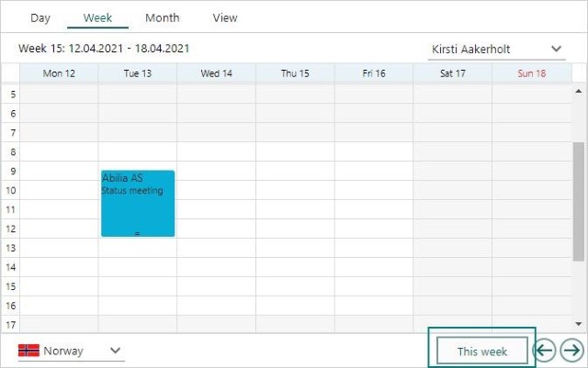Click the resize handle on Status meeting appointment
Screen dimensions: 588x368
click(137, 233)
